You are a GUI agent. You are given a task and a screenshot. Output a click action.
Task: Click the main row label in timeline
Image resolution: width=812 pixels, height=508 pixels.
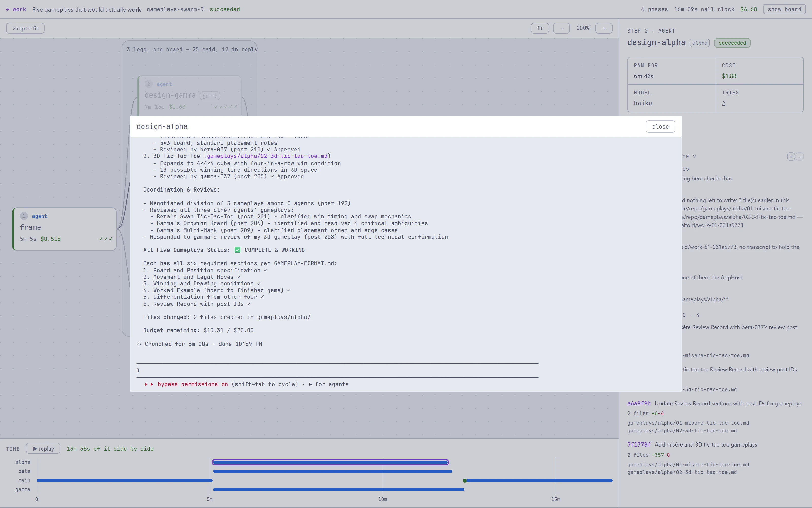[x=24, y=481]
